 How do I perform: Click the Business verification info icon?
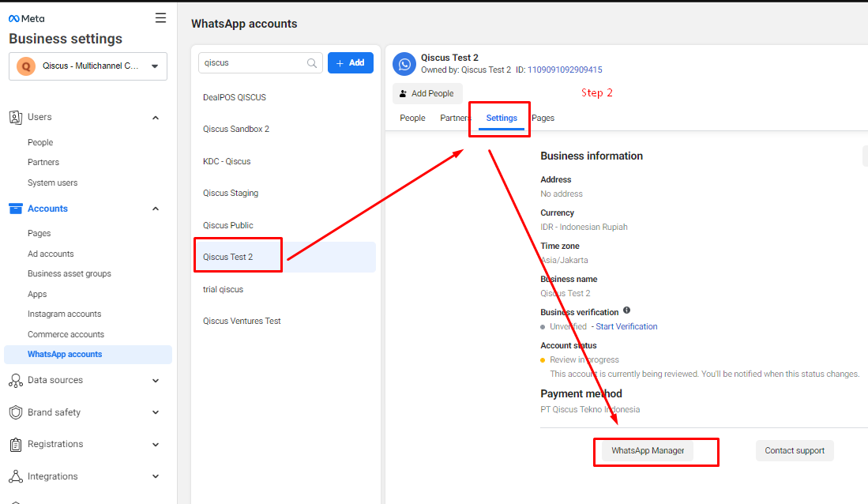click(x=627, y=311)
